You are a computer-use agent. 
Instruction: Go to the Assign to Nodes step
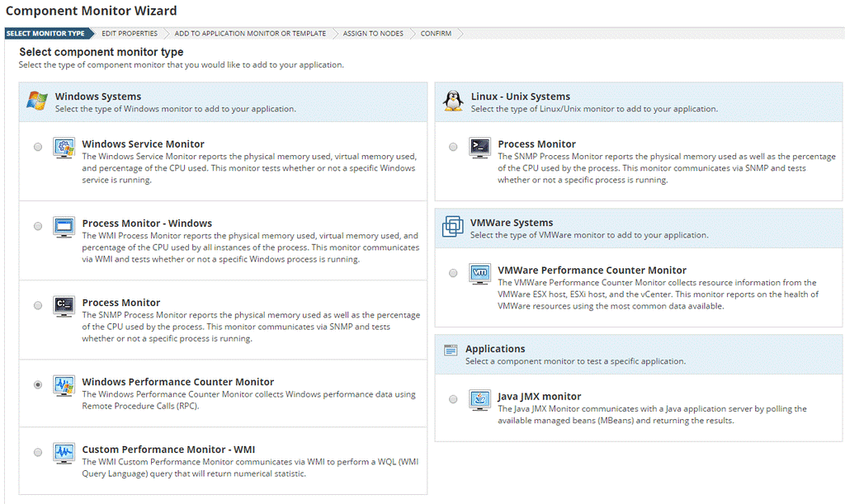373,33
